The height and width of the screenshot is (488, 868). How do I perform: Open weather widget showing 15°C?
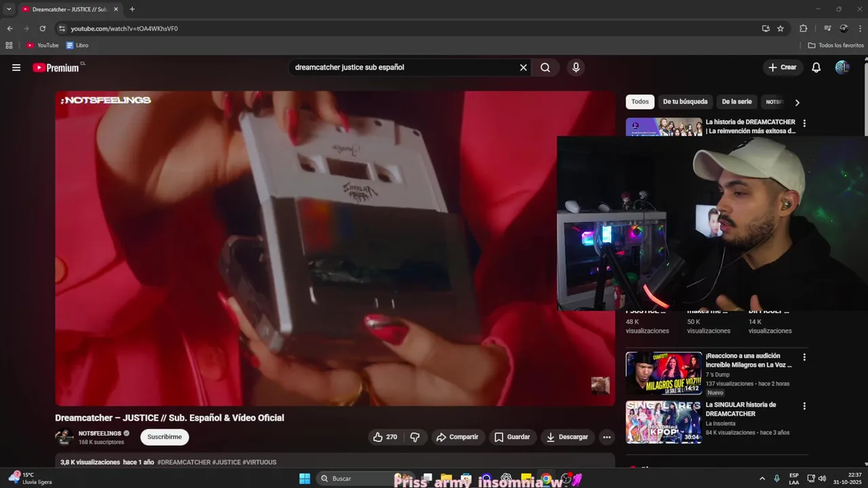tap(31, 479)
